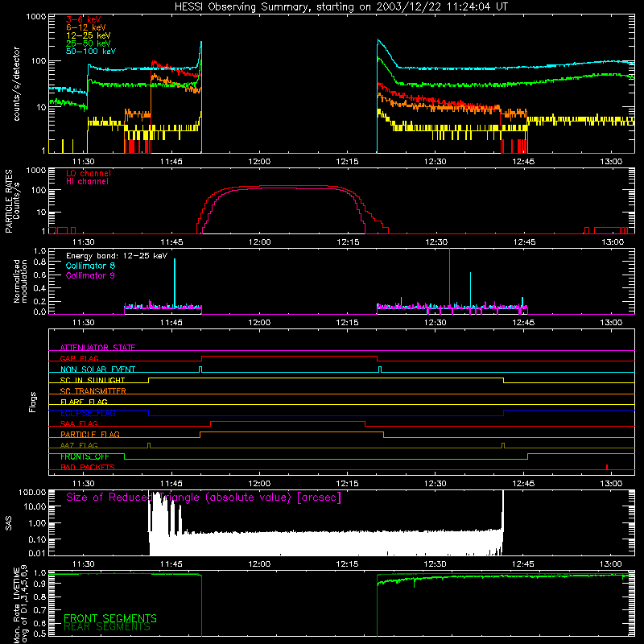Click the A2Z FLAG label
Viewport: 644px width, 644px height.
point(79,445)
